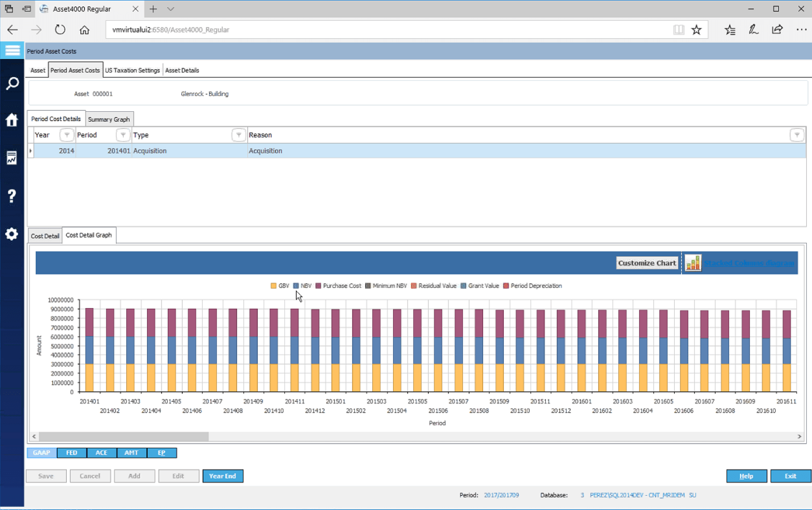
Task: Click the Help button
Action: click(x=746, y=476)
